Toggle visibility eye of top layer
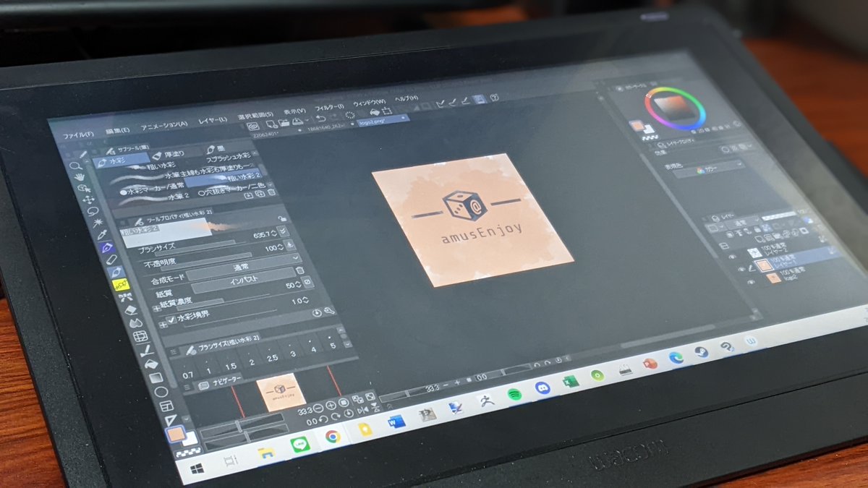 (733, 256)
